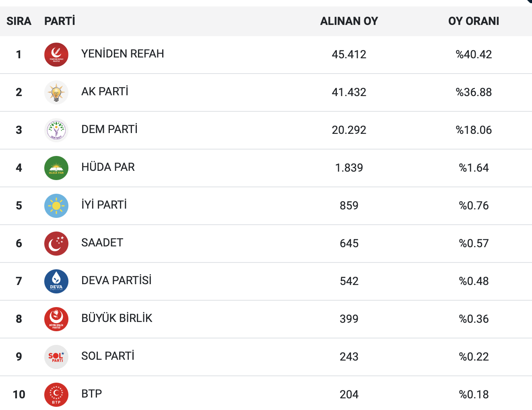Click the green HÜDA PAR logo
The image size is (532, 410).
click(x=56, y=168)
